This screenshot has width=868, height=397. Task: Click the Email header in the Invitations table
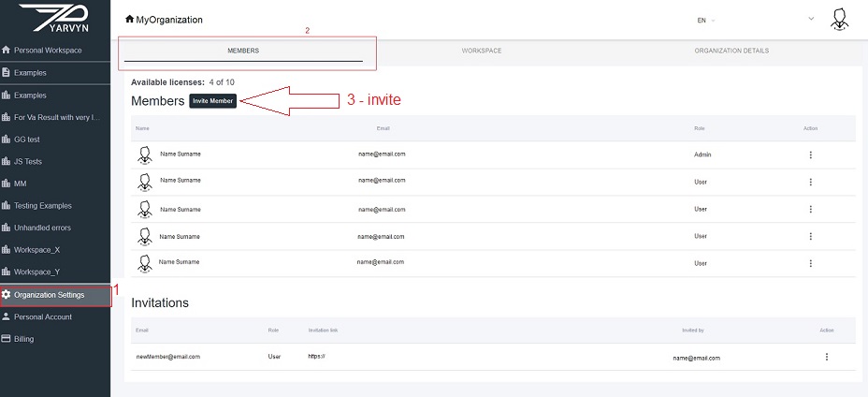142,331
